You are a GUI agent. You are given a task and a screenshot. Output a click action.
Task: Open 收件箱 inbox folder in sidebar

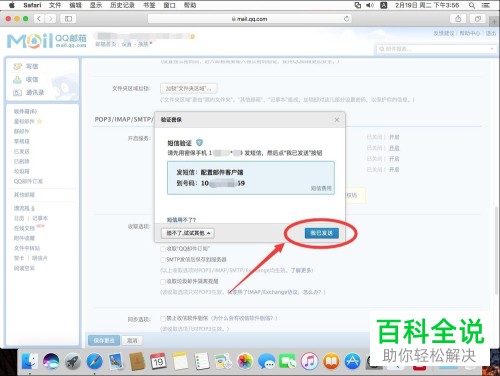point(25,111)
